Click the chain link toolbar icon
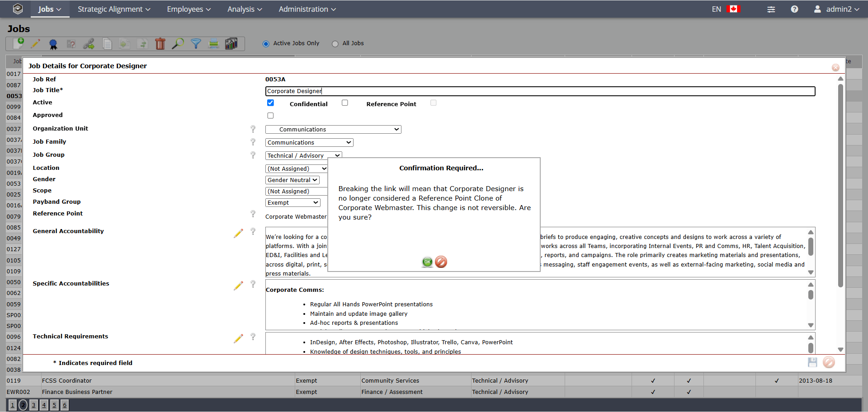868x412 pixels. [89, 44]
